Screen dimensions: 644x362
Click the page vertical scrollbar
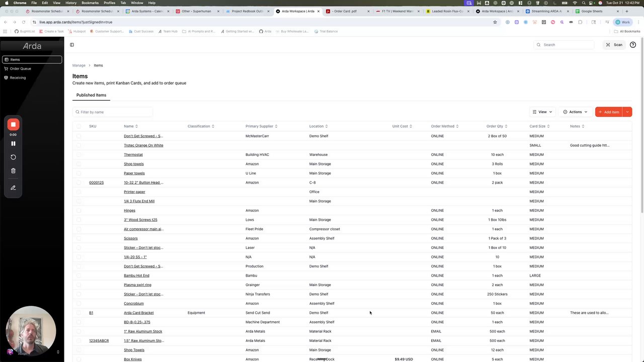[x=642, y=126]
